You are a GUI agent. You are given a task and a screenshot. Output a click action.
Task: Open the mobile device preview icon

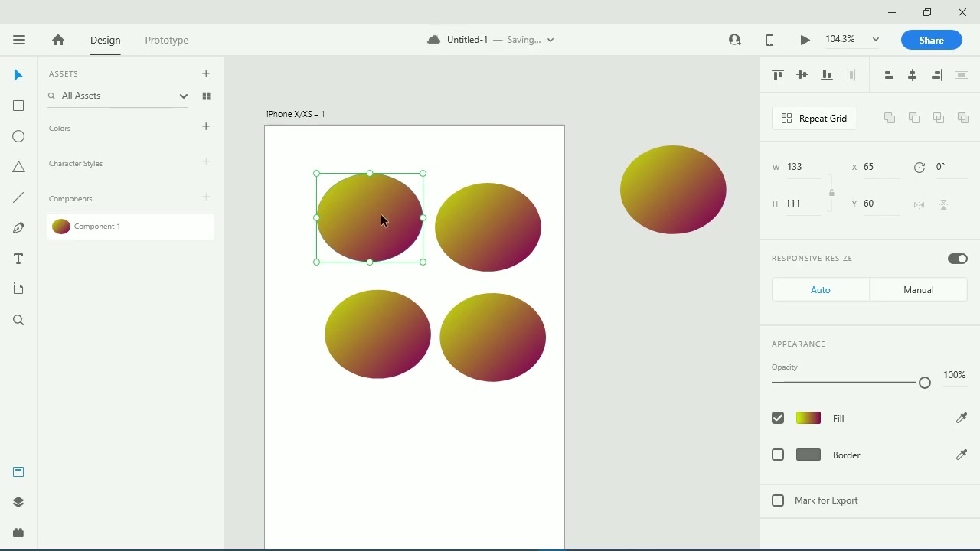pyautogui.click(x=770, y=40)
